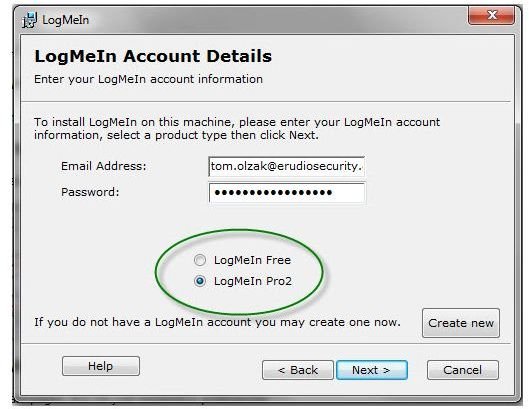Click the Email Address label

(x=104, y=166)
